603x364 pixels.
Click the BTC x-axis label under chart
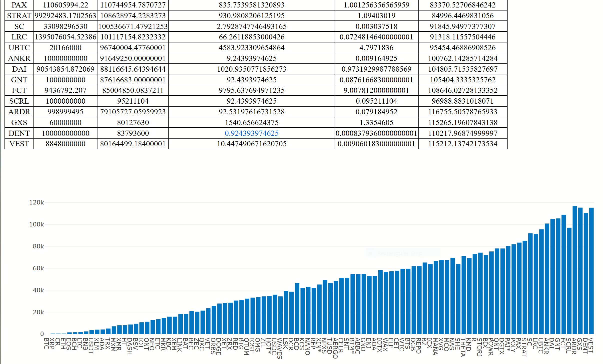[46, 344]
